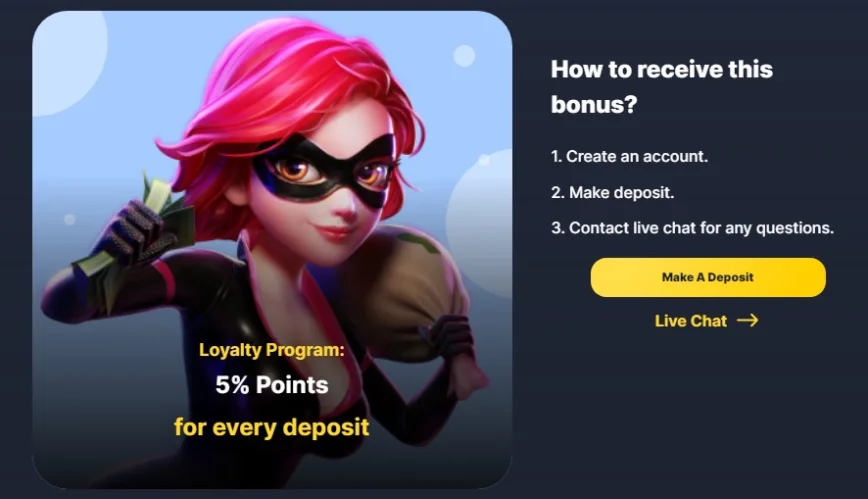The image size is (868, 499).
Task: Click the small white bubble above the hair
Action: point(464,56)
